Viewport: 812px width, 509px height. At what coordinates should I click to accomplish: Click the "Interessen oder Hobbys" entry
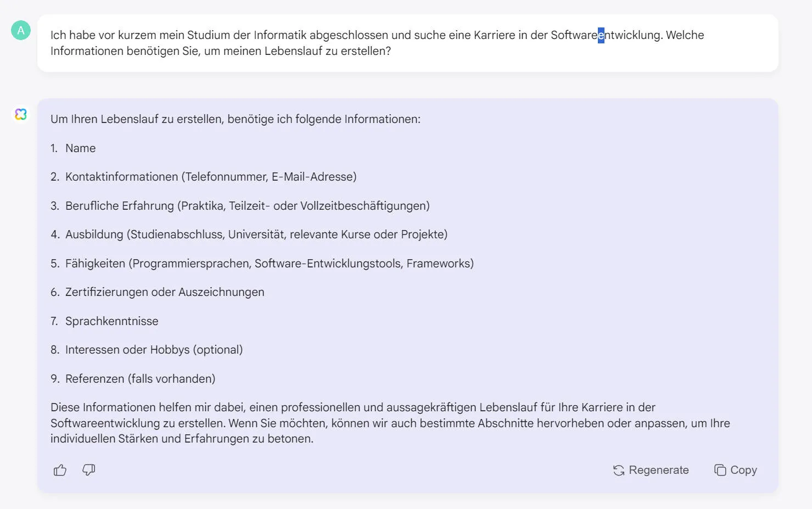click(154, 349)
